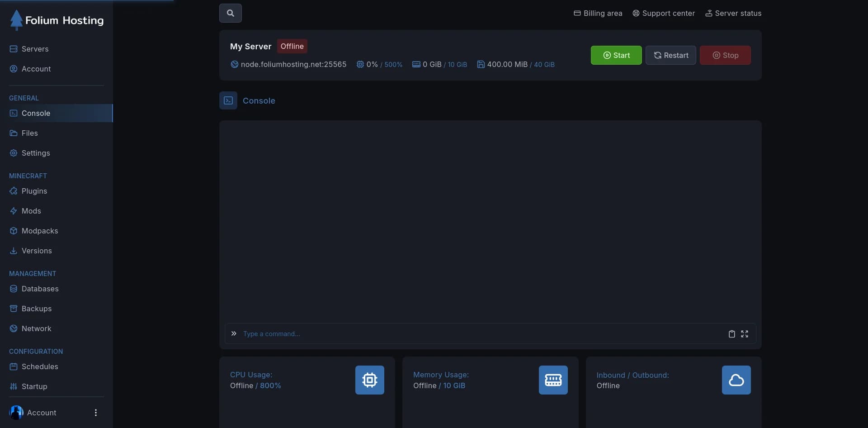Viewport: 868px width, 428px height.
Task: Click the node.foliumhosting.net:25565 address
Action: pos(294,64)
